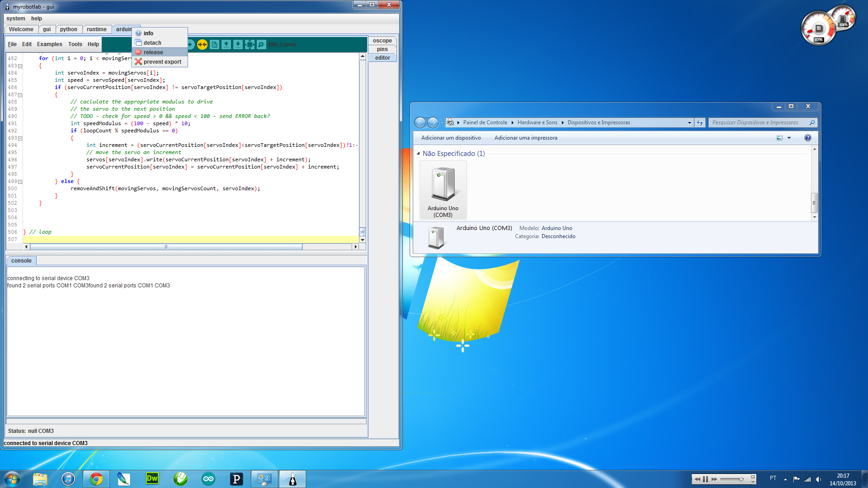Open CorelDRAW green pencil icon on the taskbar

180,479
